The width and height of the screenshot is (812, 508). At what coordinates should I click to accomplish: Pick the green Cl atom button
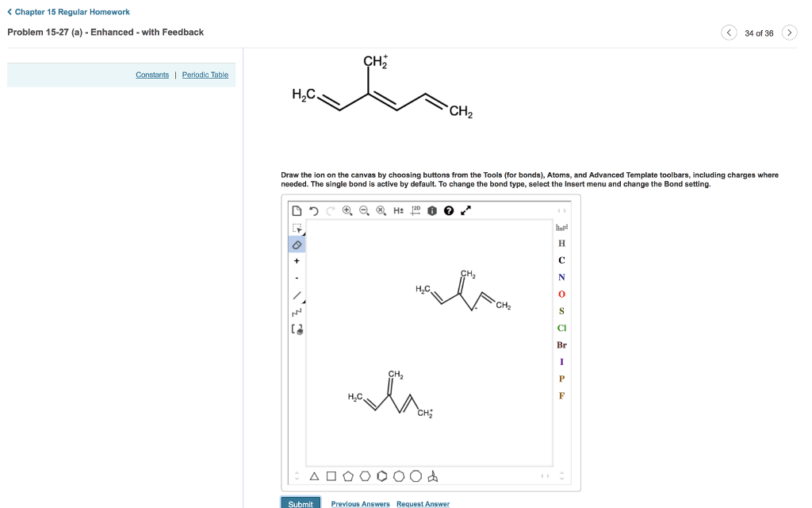561,328
